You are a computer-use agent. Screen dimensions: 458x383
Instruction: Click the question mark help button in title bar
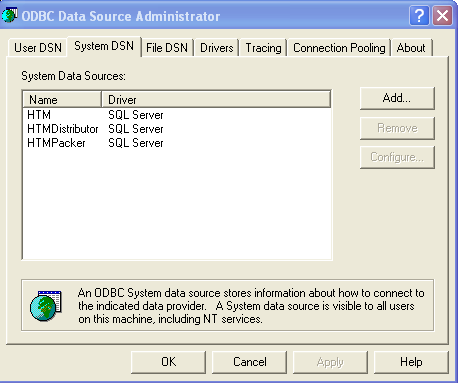(x=419, y=16)
